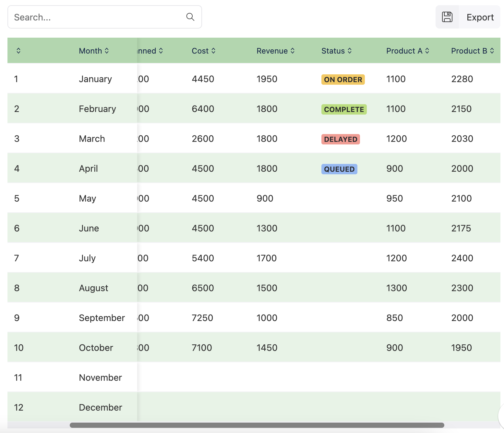
Task: Click the December row month cell
Action: click(x=101, y=407)
